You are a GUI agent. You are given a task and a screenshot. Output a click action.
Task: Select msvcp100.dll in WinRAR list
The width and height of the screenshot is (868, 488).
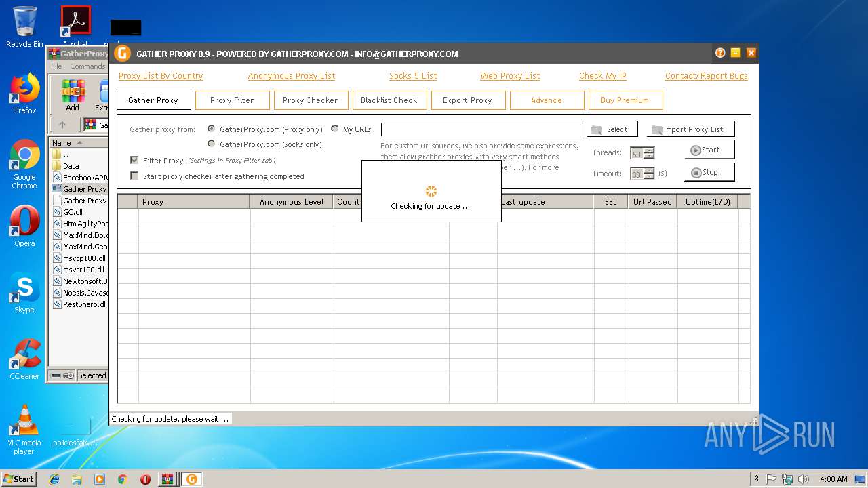(x=80, y=258)
